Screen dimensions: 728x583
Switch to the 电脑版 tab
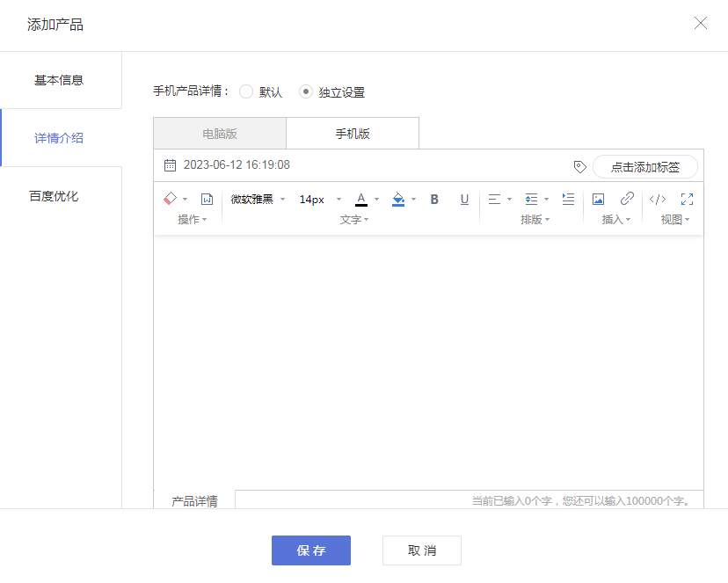pyautogui.click(x=220, y=134)
